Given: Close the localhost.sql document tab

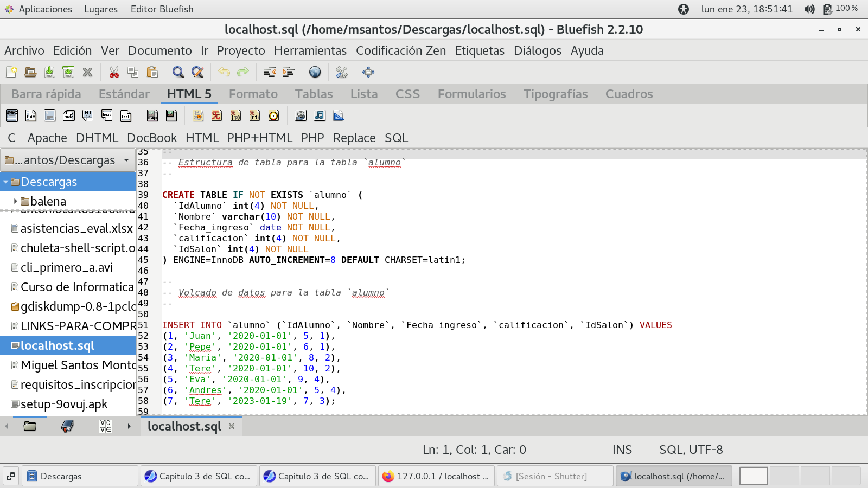Looking at the screenshot, I should pos(232,426).
